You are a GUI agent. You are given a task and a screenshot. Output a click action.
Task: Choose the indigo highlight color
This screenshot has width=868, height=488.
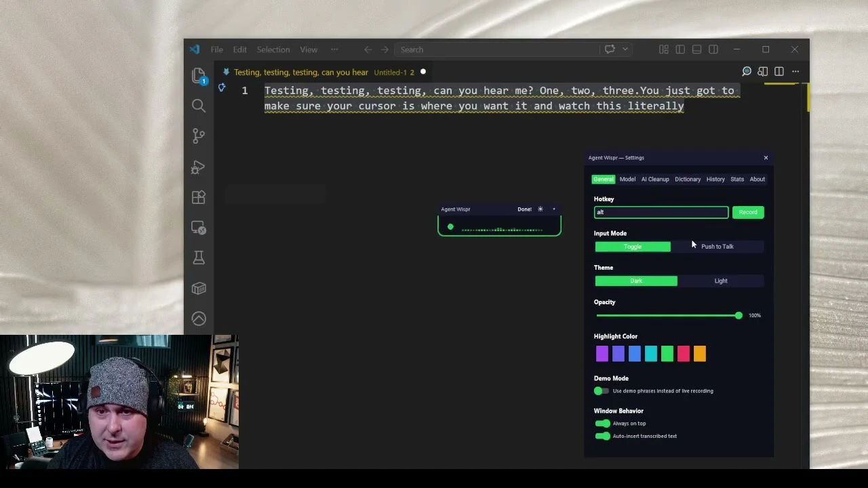[x=618, y=354]
